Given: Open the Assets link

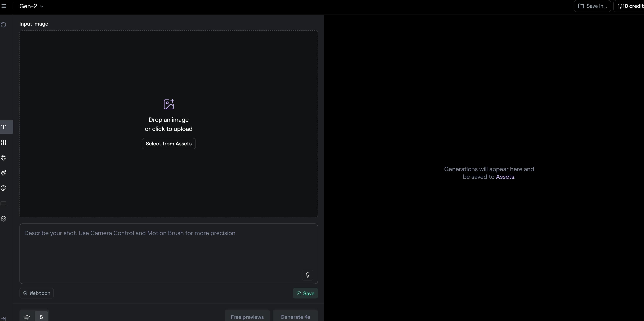Looking at the screenshot, I should point(505,177).
